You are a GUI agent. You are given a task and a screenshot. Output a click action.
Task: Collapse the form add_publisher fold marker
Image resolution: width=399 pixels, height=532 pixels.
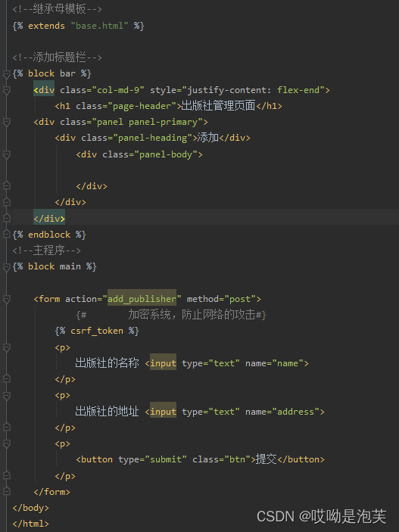[7, 299]
